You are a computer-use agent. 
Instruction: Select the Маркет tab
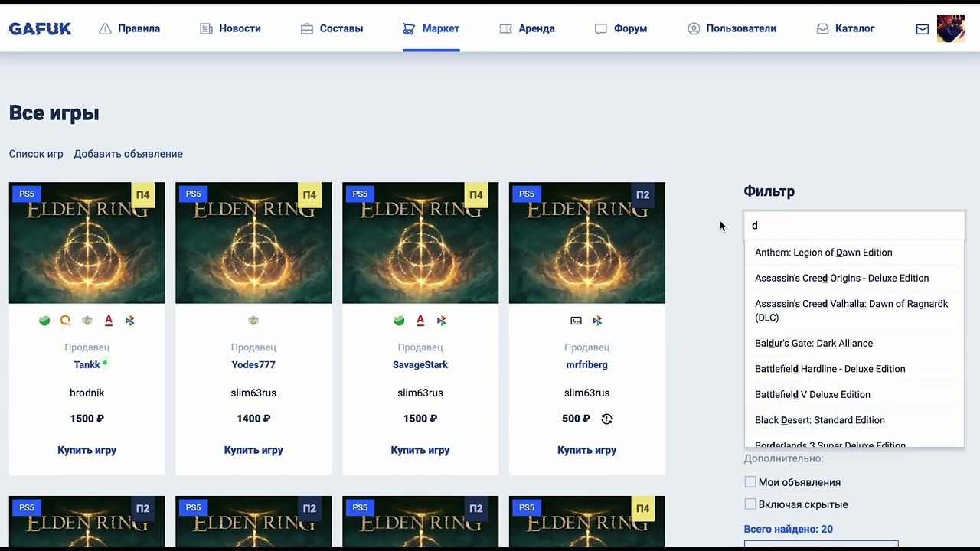point(431,28)
